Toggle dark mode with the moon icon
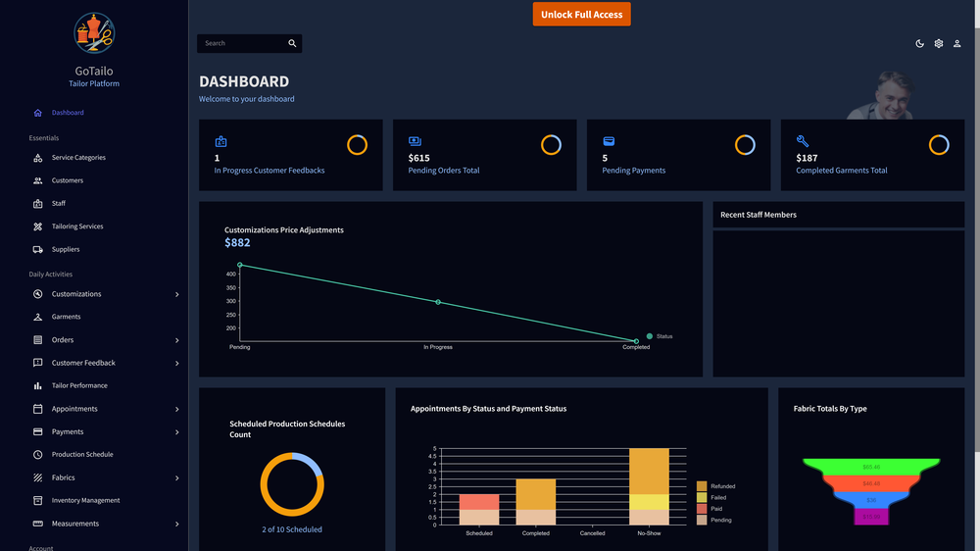The height and width of the screenshot is (551, 980). pyautogui.click(x=919, y=44)
